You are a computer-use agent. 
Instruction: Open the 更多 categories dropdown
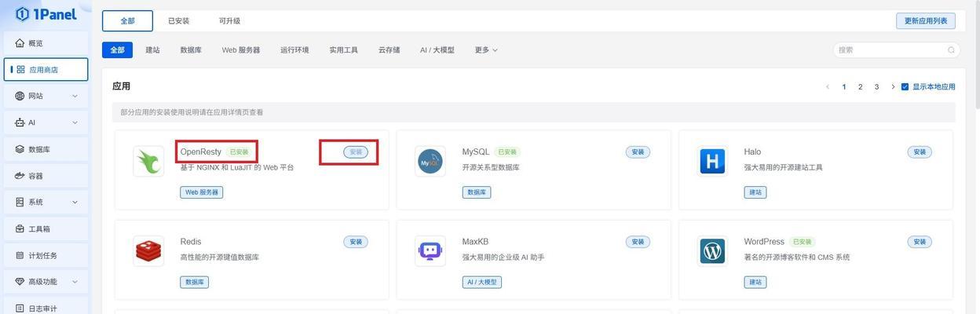click(486, 49)
